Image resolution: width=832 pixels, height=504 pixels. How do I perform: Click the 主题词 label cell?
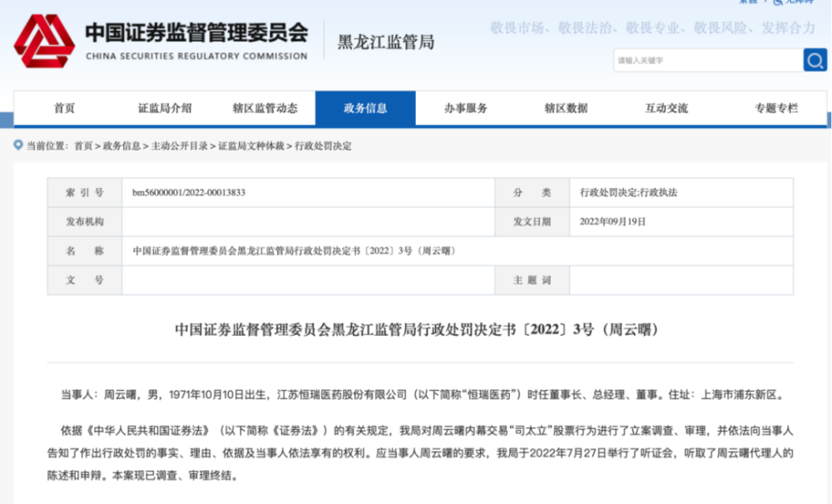tap(532, 280)
